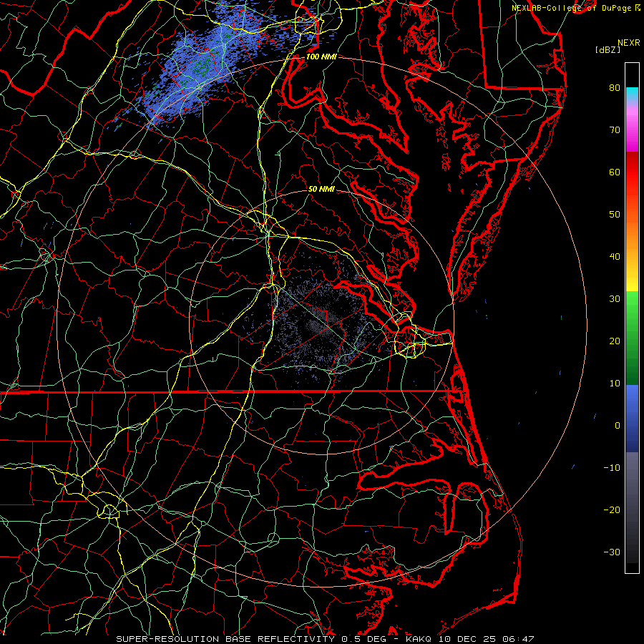This screenshot has height=644, width=644.
Task: Click the 50 NMI range ring label
Action: coord(321,190)
